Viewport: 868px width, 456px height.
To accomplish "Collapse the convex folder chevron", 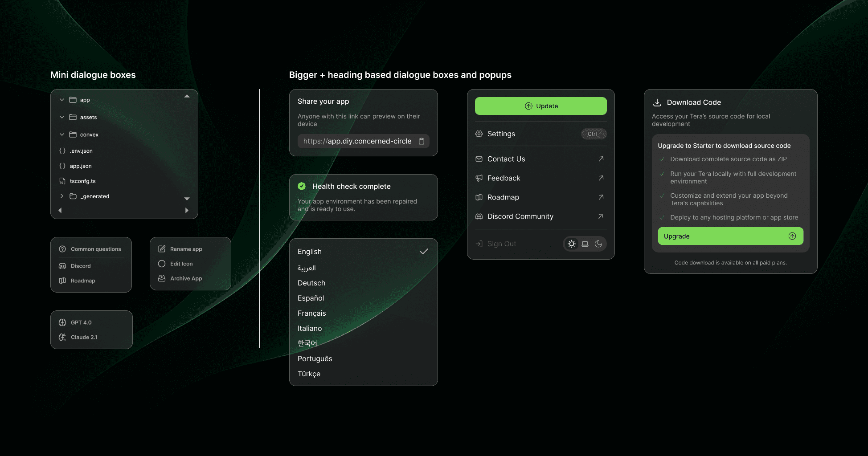I will click(62, 134).
